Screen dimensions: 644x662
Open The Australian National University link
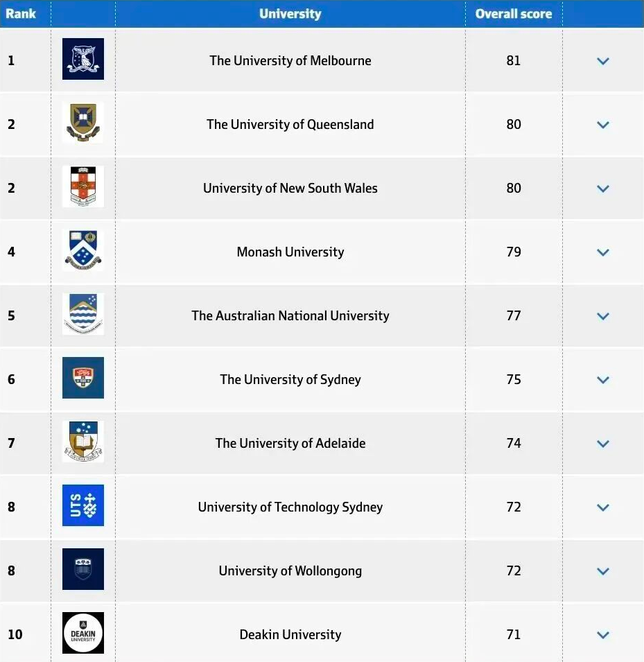[x=290, y=316]
